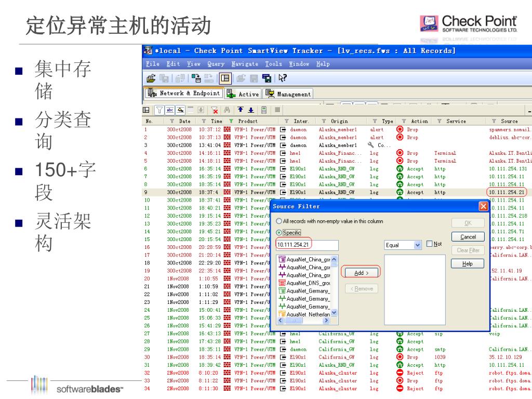Screen dimensions: 532x399
Task: Select AquaNet_Netherlan item in object list
Action: (304, 314)
